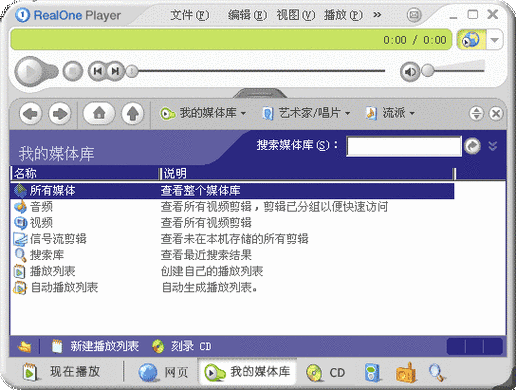Select the 所有媒体 row
Screen dimensions: 516x390
pyautogui.click(x=233, y=191)
